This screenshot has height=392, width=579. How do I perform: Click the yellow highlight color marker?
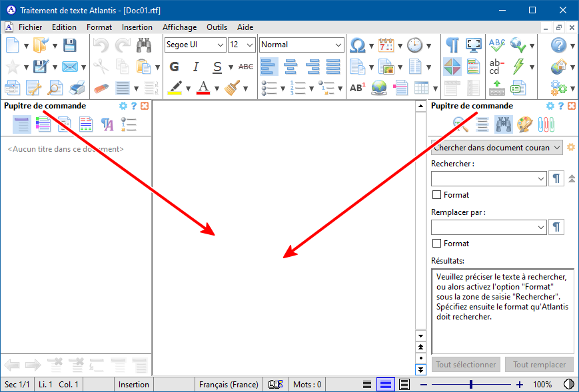[x=175, y=88]
